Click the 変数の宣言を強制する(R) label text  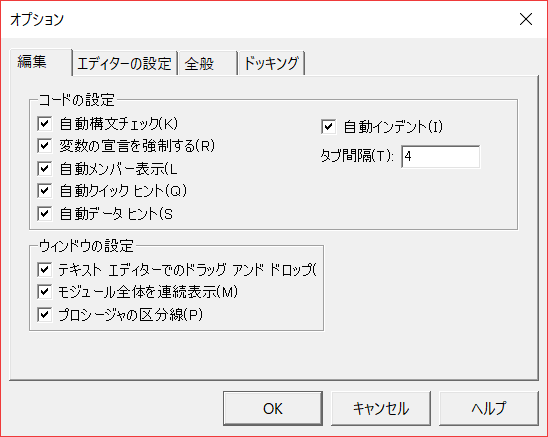[137, 146]
